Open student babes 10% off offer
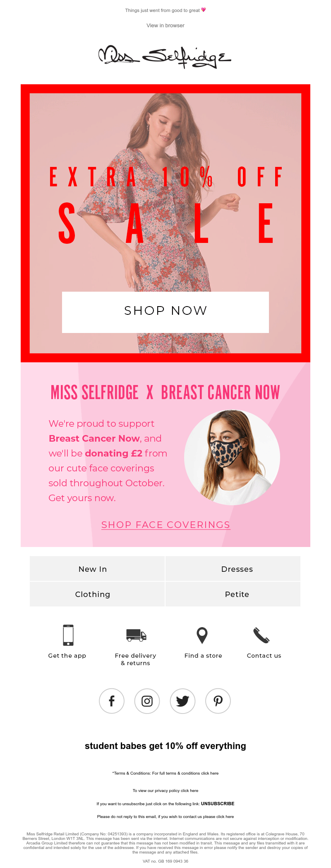Screen dimensions: 331x868 [x=165, y=746]
